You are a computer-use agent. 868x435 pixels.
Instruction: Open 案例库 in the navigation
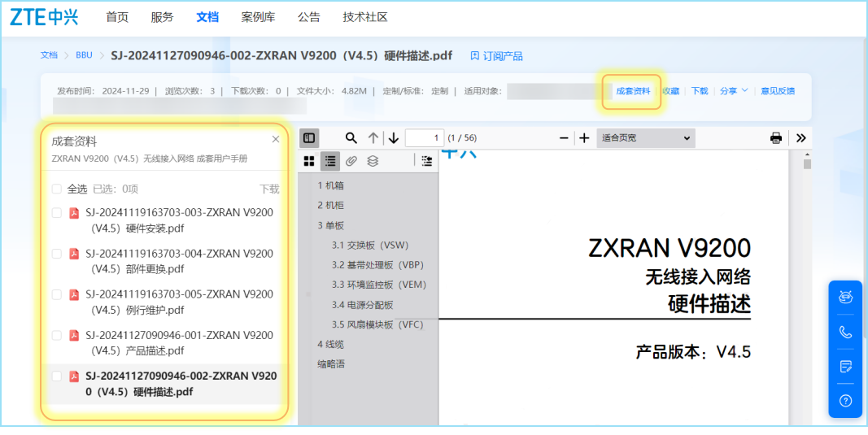tap(258, 17)
